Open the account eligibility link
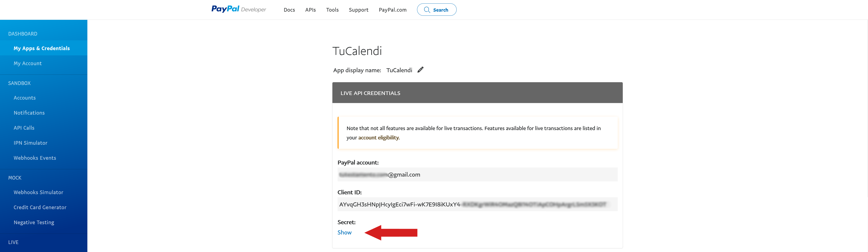Image resolution: width=868 pixels, height=252 pixels. point(378,137)
